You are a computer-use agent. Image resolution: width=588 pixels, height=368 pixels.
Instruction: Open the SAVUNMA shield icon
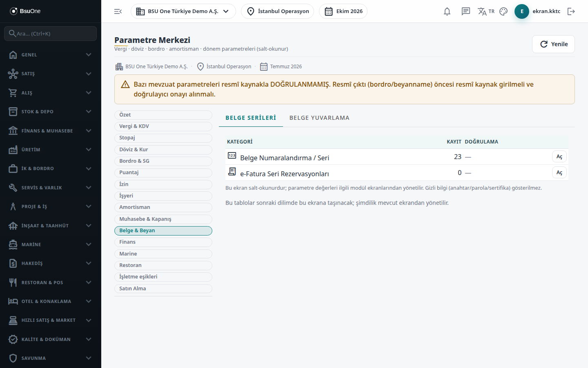(x=13, y=358)
